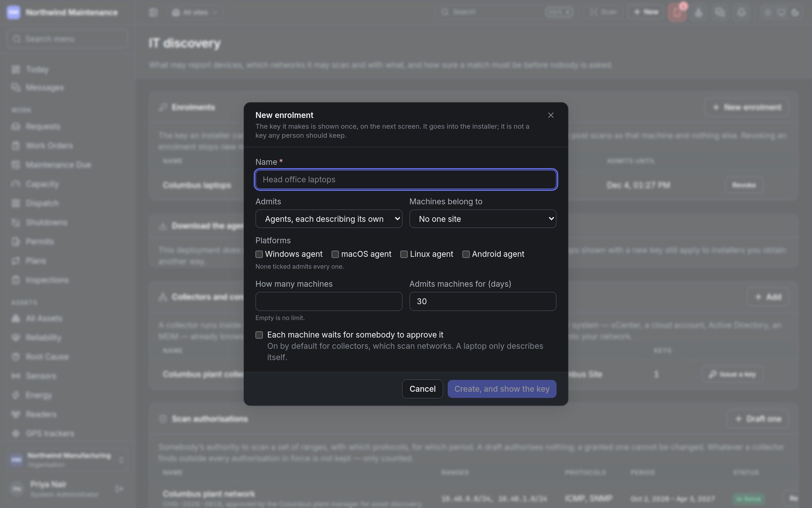
Task: Click the Search menu field in the sidebar
Action: click(x=67, y=39)
